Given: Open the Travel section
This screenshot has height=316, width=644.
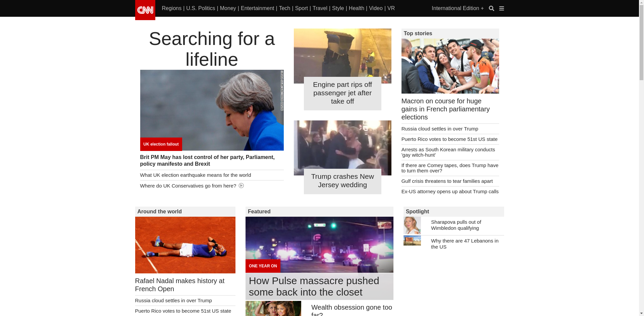Looking at the screenshot, I should coord(320,8).
